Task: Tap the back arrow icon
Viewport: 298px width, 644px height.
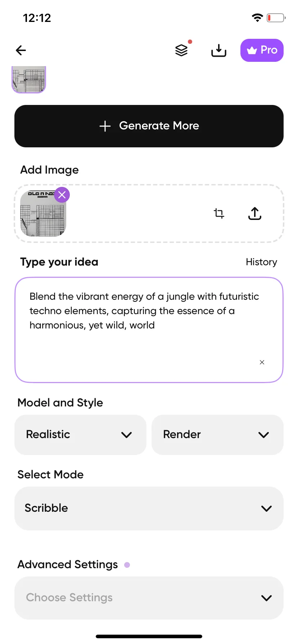Action: click(x=21, y=50)
